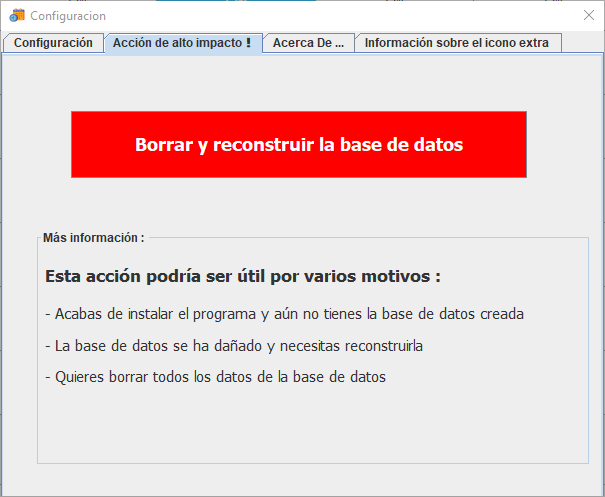Click the exclamation mark on the active tab
The width and height of the screenshot is (605, 497).
click(248, 43)
